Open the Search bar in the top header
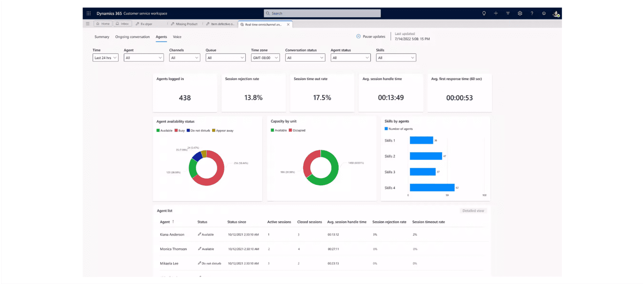The image size is (644, 285). [322, 13]
